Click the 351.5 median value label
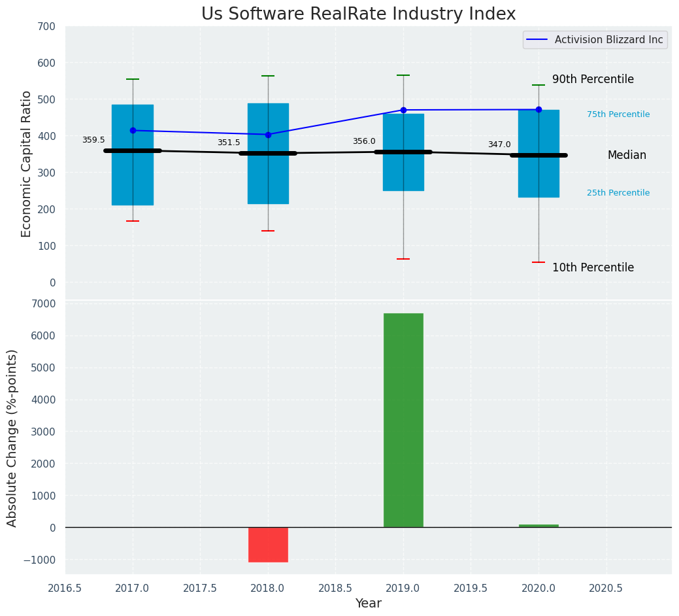This screenshot has height=616, width=679. [x=229, y=143]
